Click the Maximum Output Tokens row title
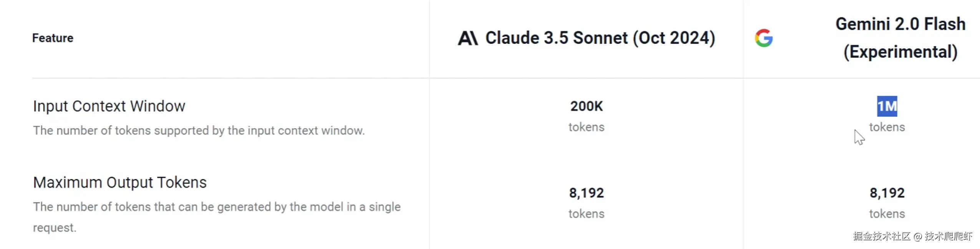980x249 pixels. click(120, 183)
